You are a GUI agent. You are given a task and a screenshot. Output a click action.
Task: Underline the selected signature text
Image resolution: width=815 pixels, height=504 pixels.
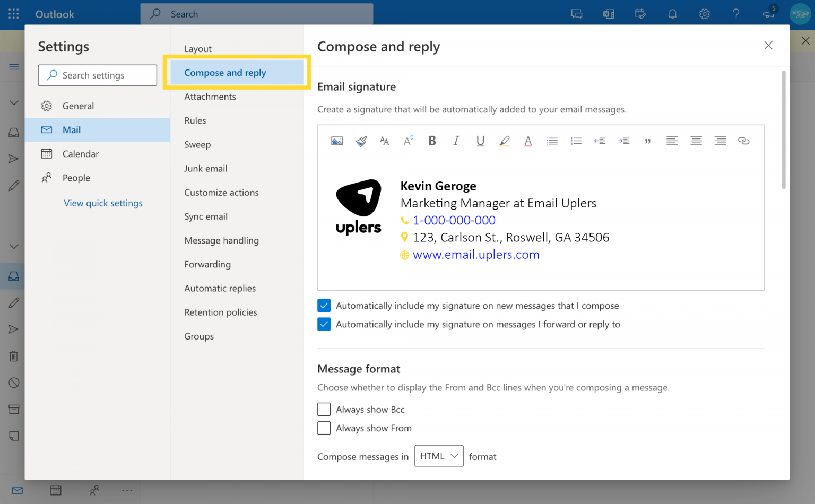pos(480,141)
